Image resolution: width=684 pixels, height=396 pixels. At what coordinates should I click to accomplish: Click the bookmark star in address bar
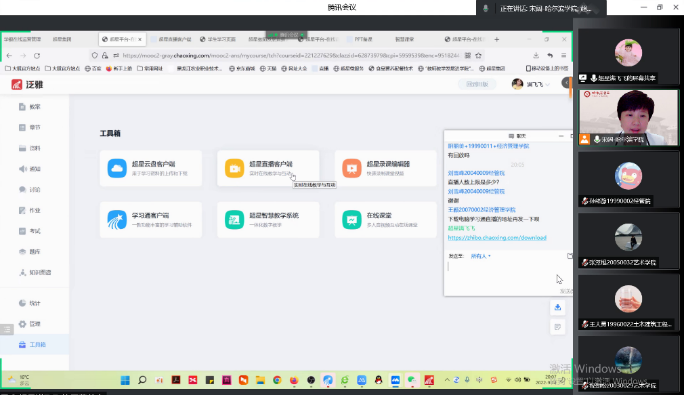pos(478,55)
